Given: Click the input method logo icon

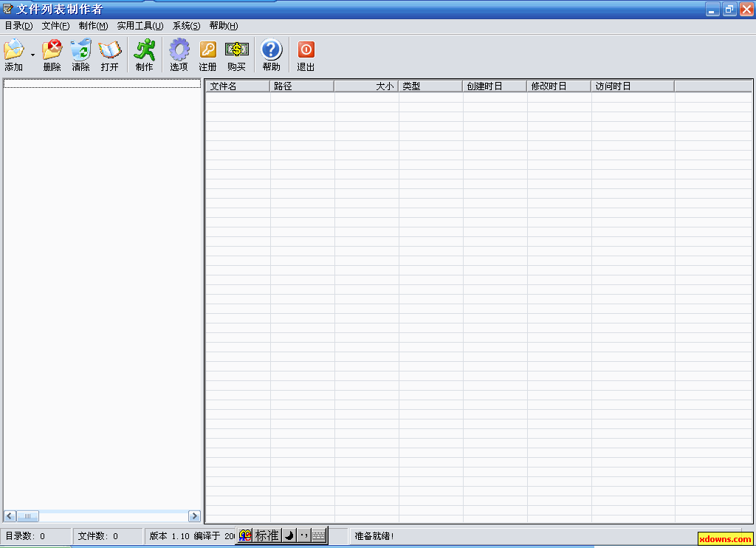Looking at the screenshot, I should click(x=245, y=535).
